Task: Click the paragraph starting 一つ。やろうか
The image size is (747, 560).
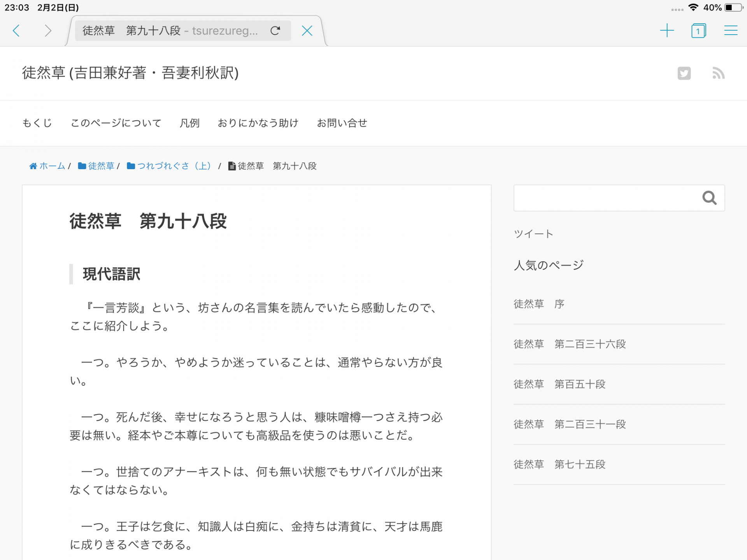Action: (256, 371)
